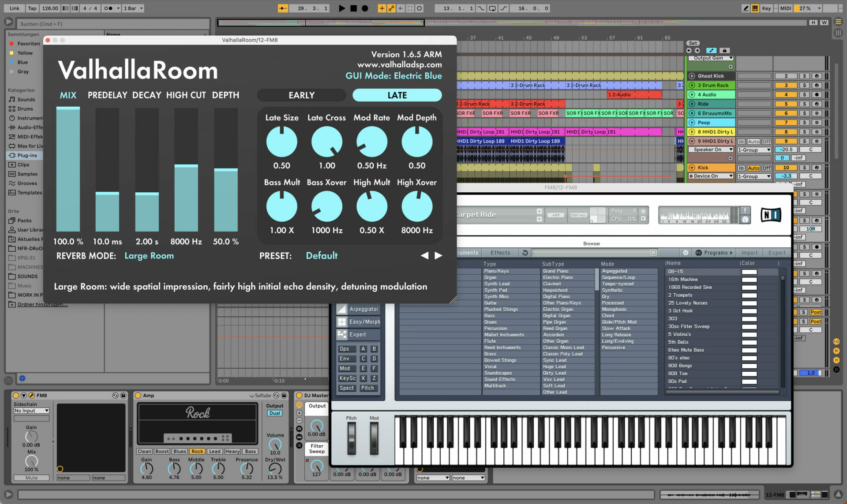Screen dimensions: 847x504
Task: Toggle the metronome icon
Action: click(108, 8)
